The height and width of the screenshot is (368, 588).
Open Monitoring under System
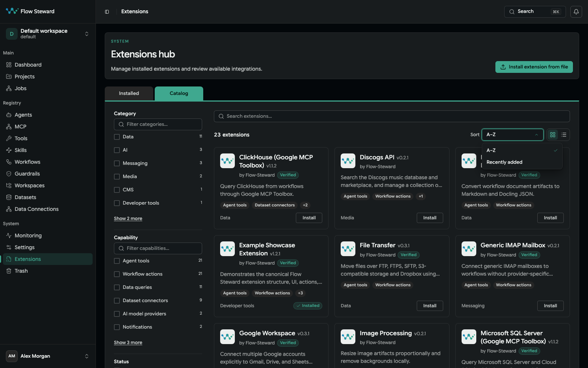click(x=48, y=236)
